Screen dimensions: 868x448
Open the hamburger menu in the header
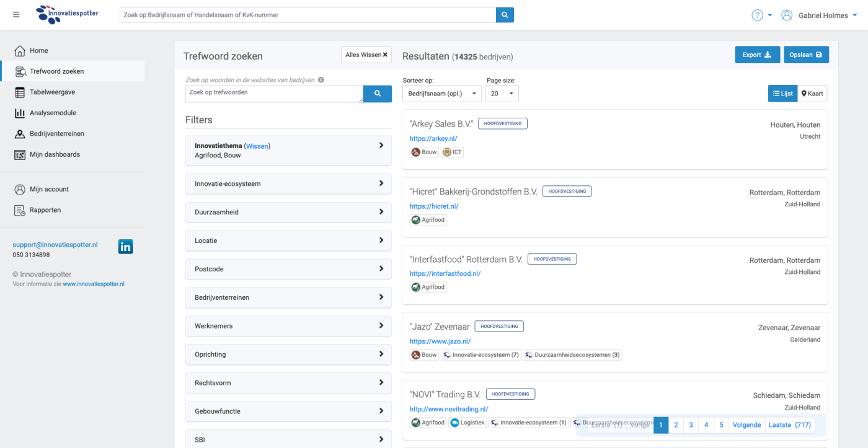(x=16, y=15)
